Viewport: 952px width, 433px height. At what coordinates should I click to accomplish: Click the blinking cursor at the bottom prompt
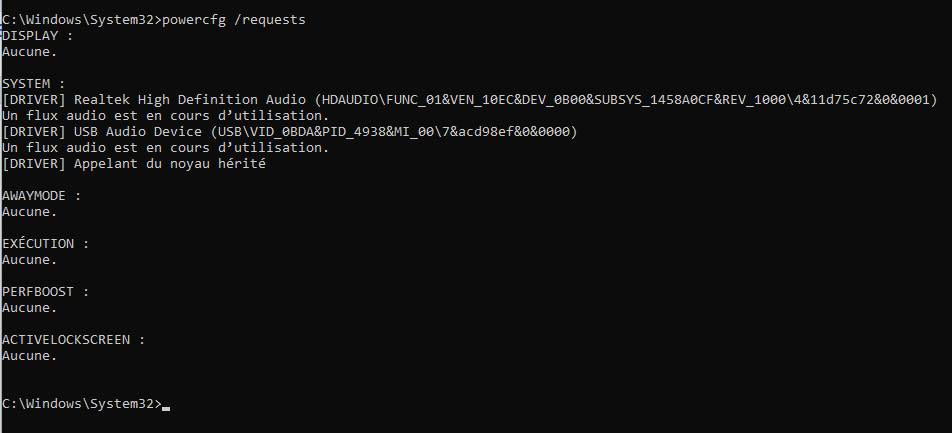[x=166, y=405]
